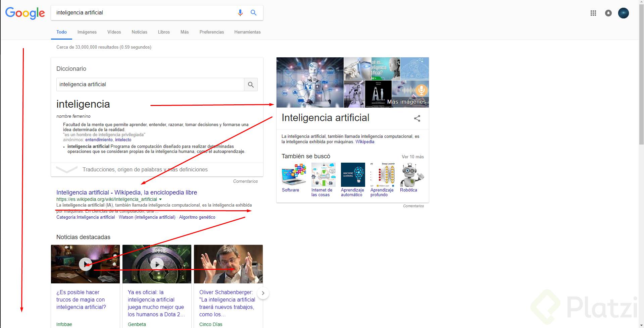
Task: Click the Genbeta source label
Action: pyautogui.click(x=137, y=325)
